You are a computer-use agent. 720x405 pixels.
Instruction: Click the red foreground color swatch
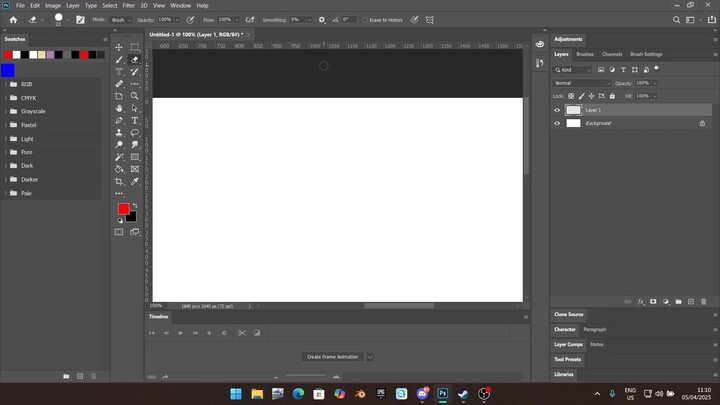(124, 209)
